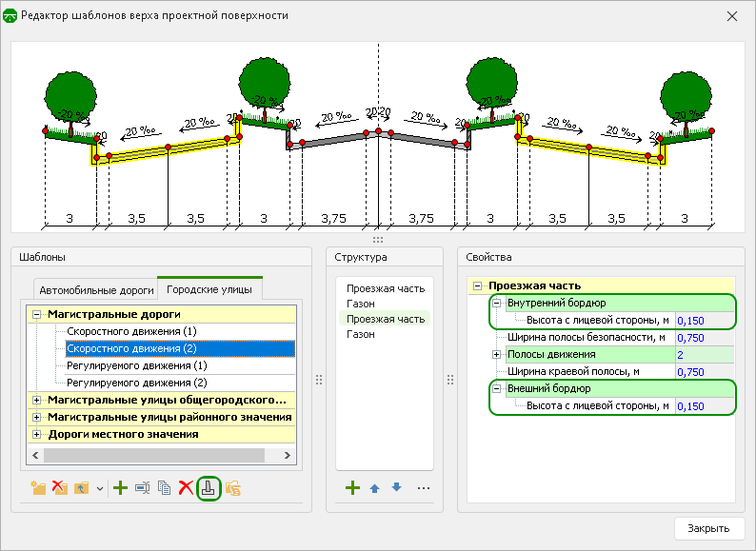Image resolution: width=756 pixels, height=551 pixels.
Task: Click the rename template icon
Action: tap(143, 488)
